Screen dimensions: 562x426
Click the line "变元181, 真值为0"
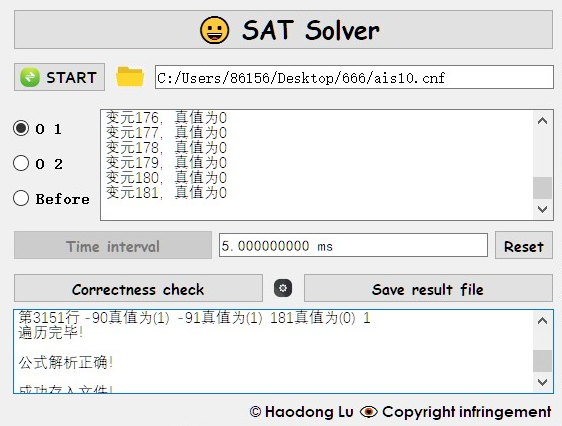tap(166, 193)
